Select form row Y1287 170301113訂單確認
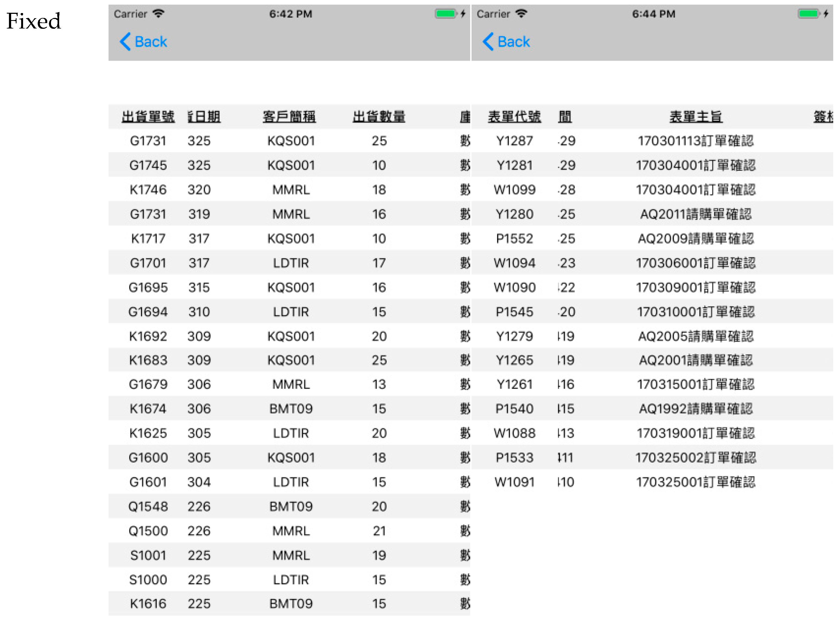This screenshot has width=840, height=621. pyautogui.click(x=696, y=141)
